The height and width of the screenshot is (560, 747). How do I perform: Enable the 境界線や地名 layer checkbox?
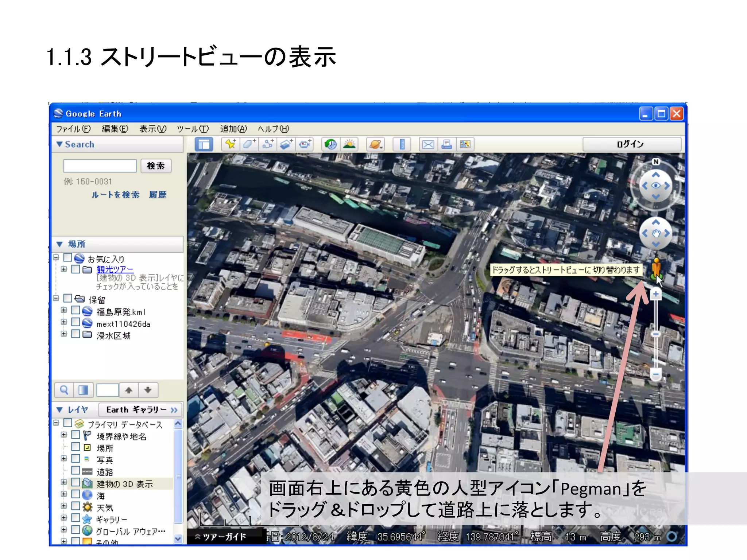point(76,435)
